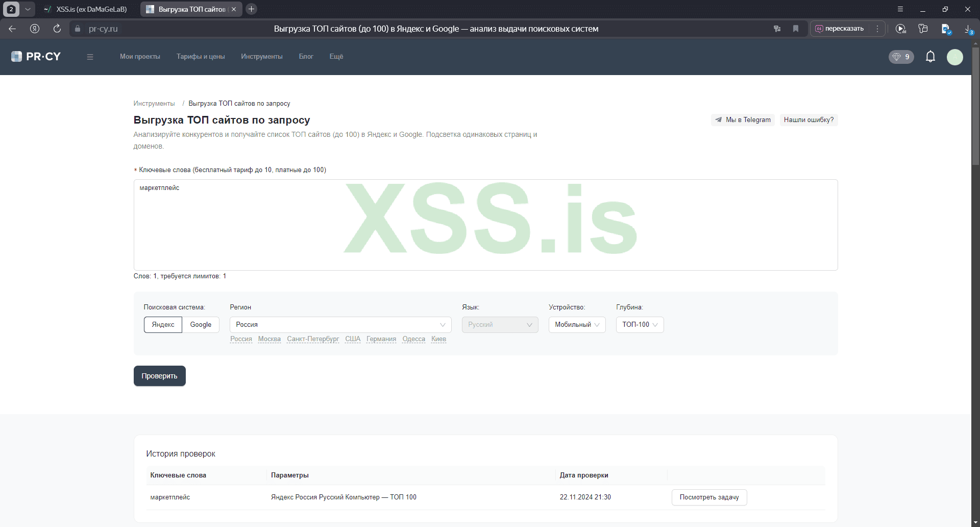Click the lock icon in the address bar
The image size is (980, 527).
coord(78,29)
